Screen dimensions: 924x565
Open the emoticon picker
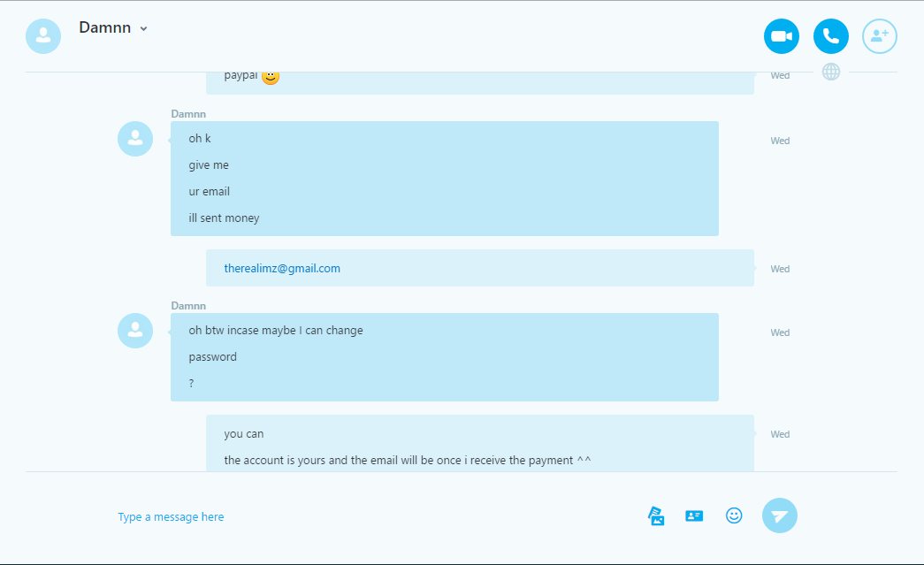point(734,516)
